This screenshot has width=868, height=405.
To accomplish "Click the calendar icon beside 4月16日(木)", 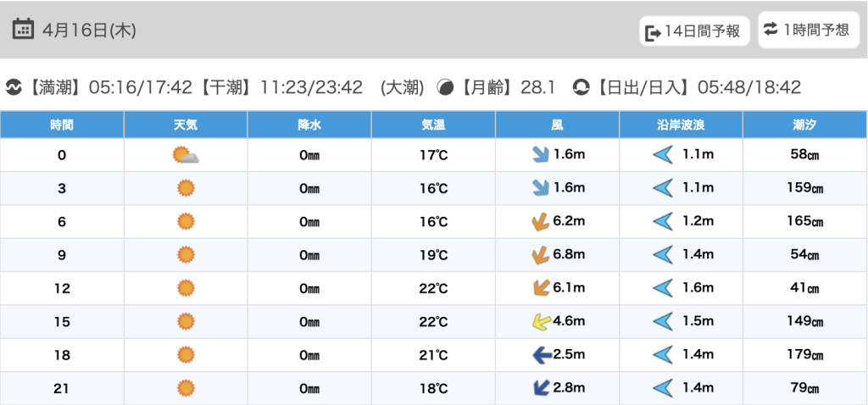I will tap(23, 29).
